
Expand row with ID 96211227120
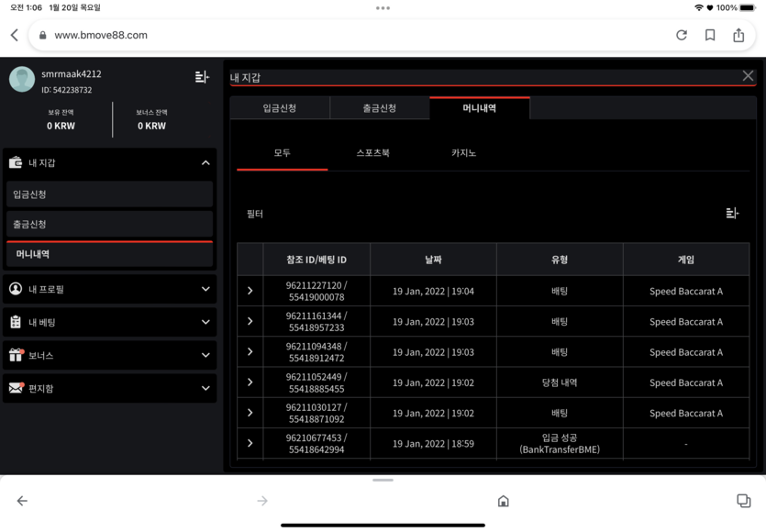[x=250, y=291]
